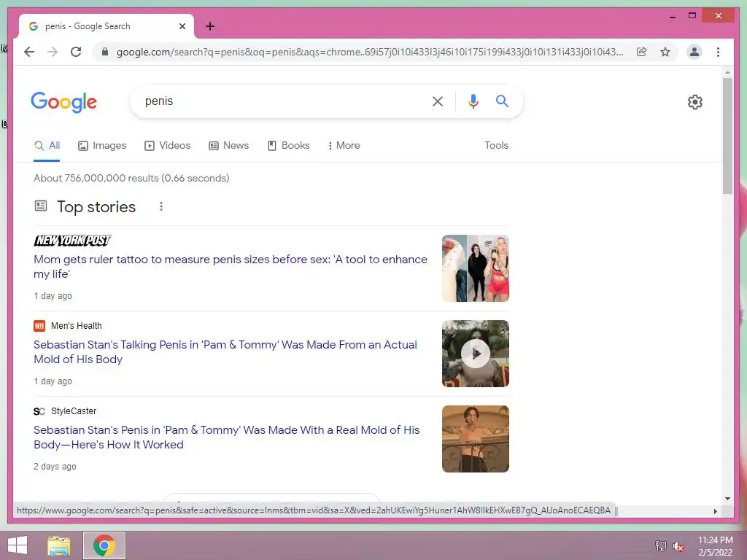Open the New York Post ruler tattoo story
This screenshot has height=560, width=747.
(231, 267)
